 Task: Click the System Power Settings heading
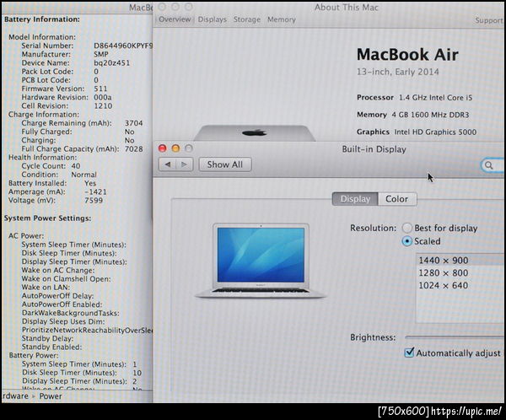click(x=47, y=218)
